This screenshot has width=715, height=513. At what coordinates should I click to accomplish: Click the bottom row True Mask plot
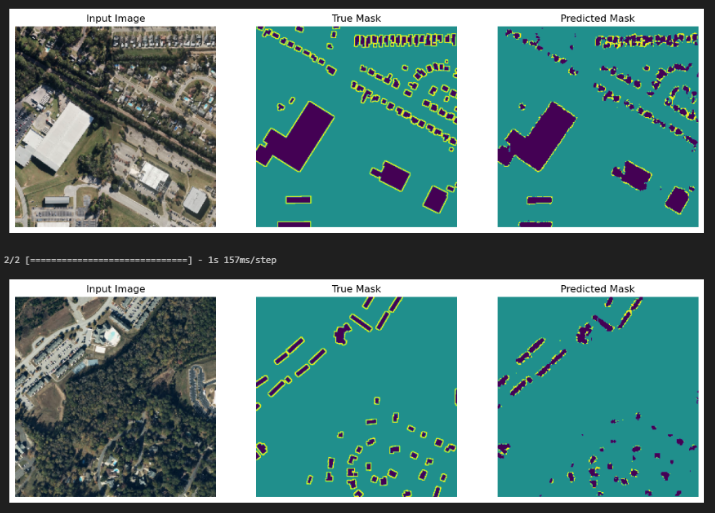[356, 397]
